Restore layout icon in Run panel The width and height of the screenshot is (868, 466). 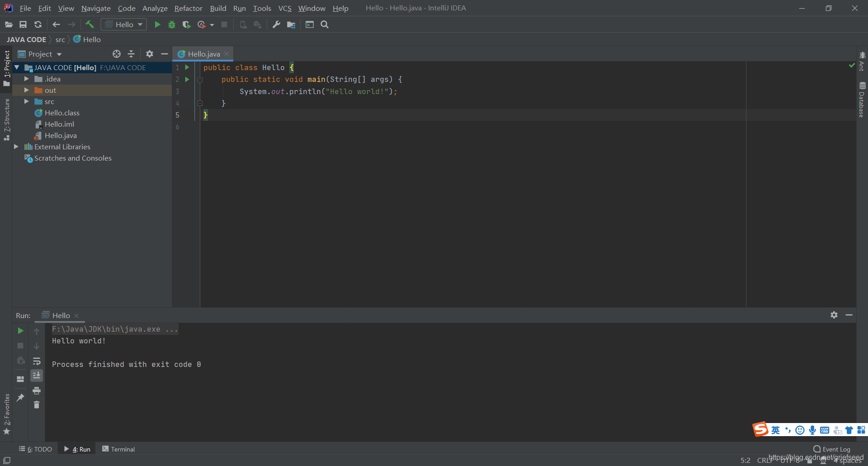20,379
